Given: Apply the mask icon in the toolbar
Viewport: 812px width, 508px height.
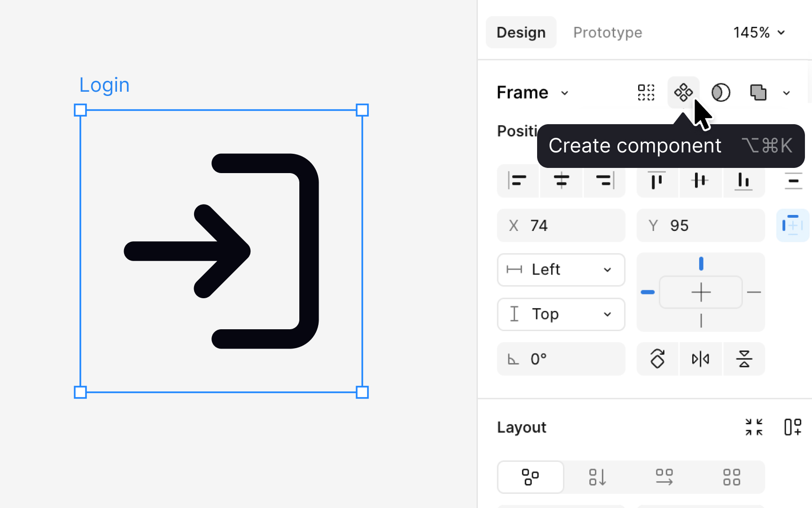Looking at the screenshot, I should click(720, 93).
